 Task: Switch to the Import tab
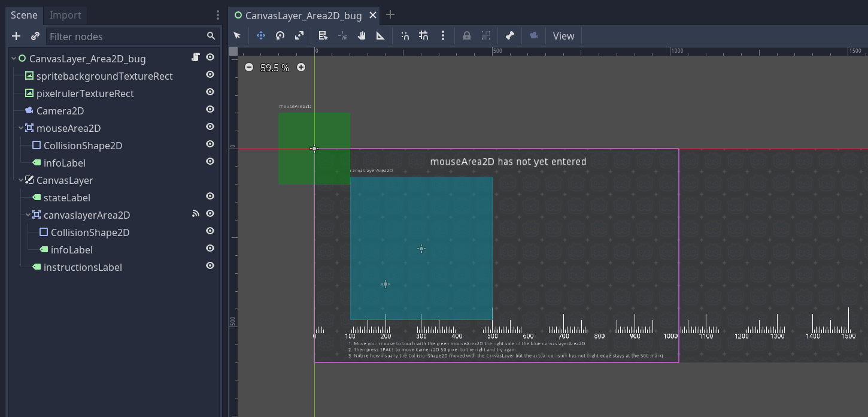coord(65,15)
